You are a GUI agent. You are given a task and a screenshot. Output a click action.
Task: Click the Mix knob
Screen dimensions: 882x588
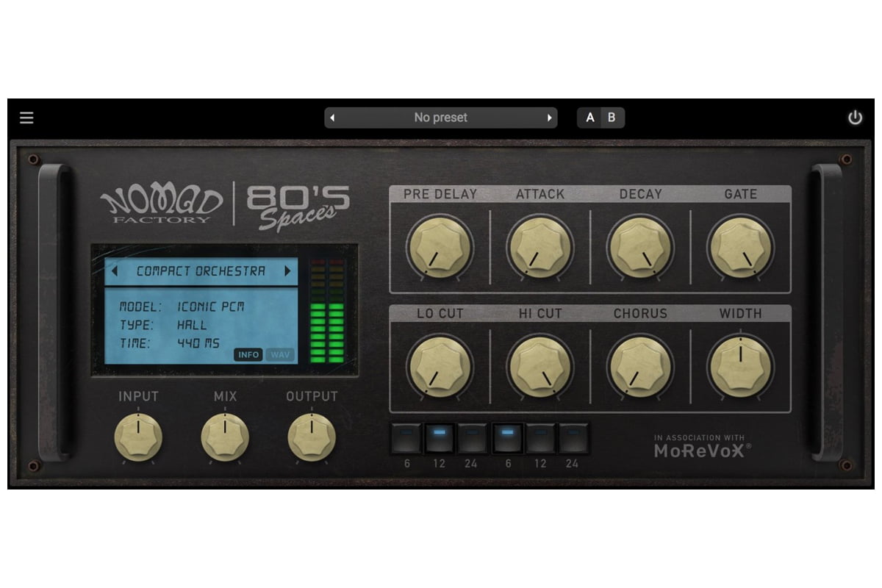click(x=225, y=437)
